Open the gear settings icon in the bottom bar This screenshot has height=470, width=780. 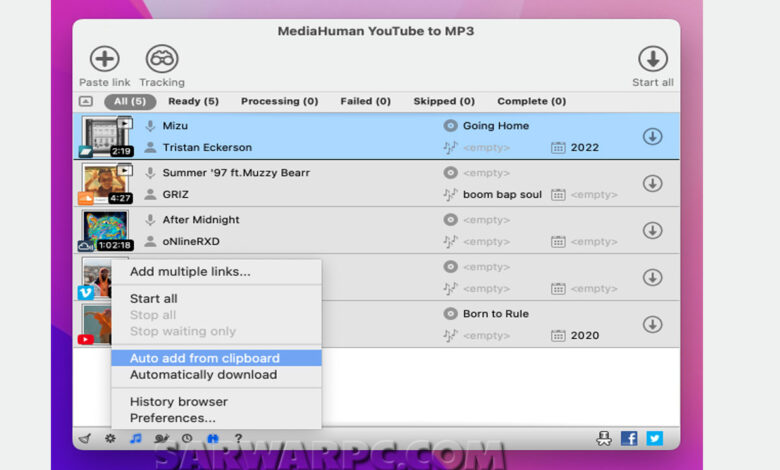110,439
